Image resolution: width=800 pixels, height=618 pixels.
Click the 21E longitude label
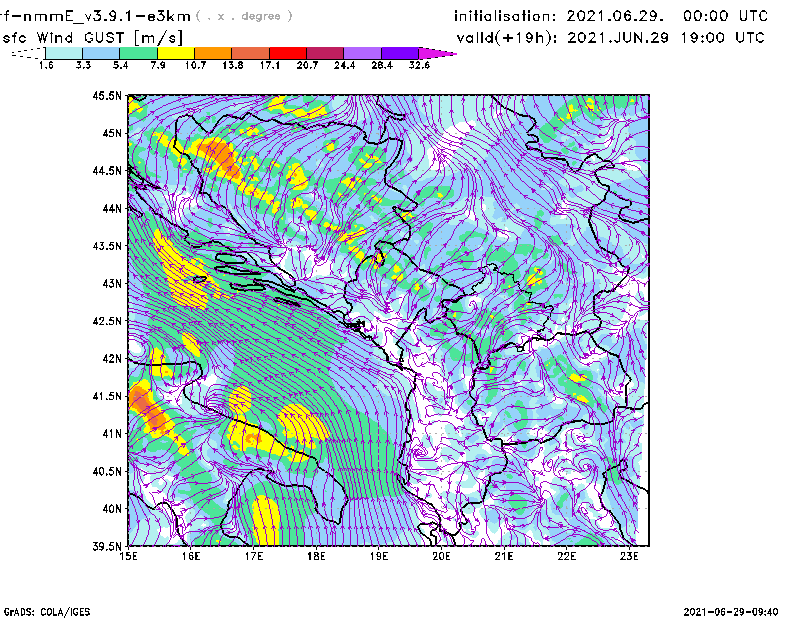click(x=504, y=556)
